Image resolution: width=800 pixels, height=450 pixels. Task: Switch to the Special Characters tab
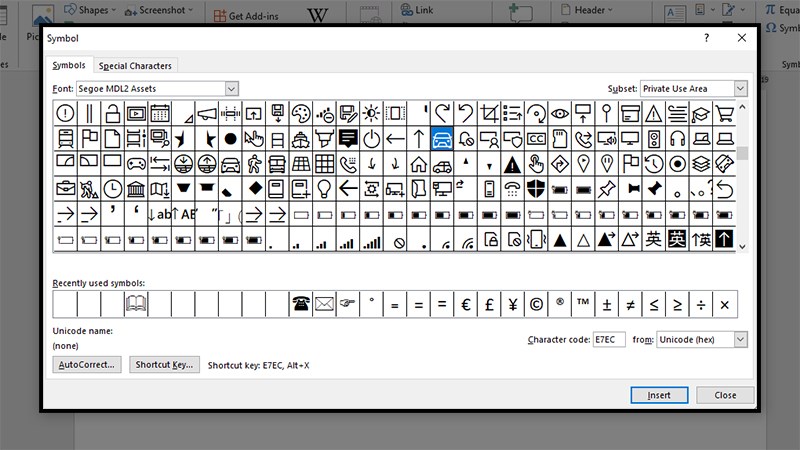pyautogui.click(x=135, y=66)
